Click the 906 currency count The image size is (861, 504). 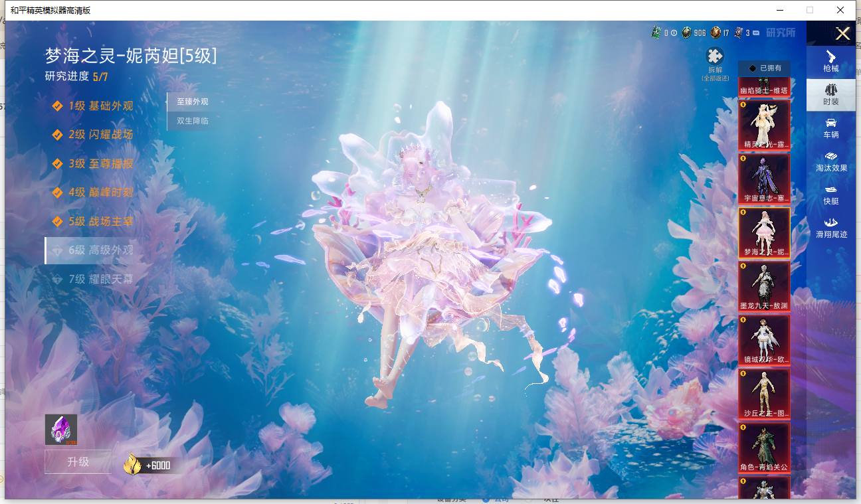[700, 33]
